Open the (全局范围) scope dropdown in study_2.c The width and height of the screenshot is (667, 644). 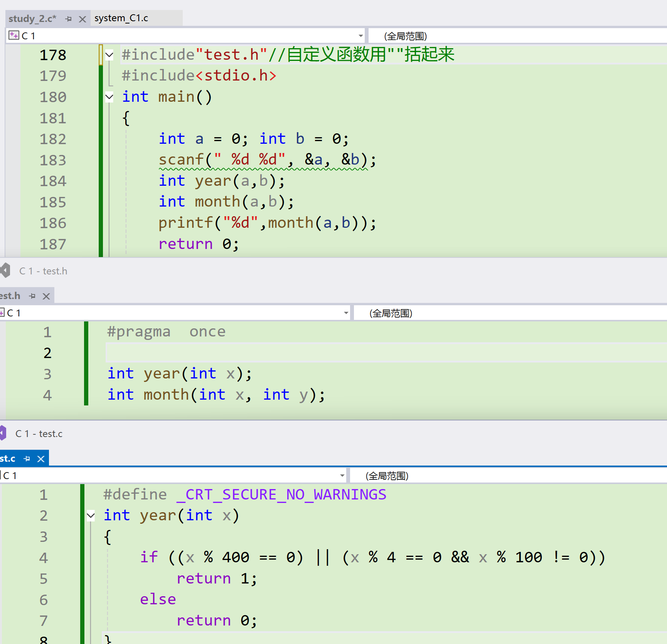coord(517,36)
